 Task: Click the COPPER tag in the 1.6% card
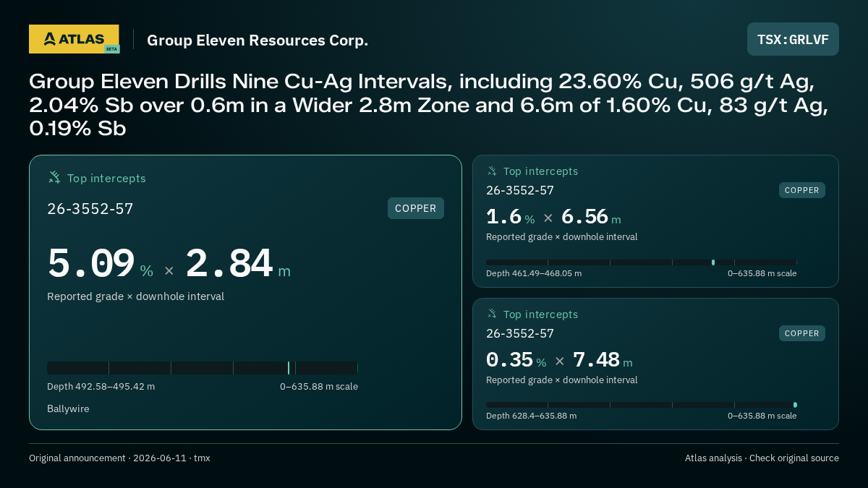(x=802, y=190)
